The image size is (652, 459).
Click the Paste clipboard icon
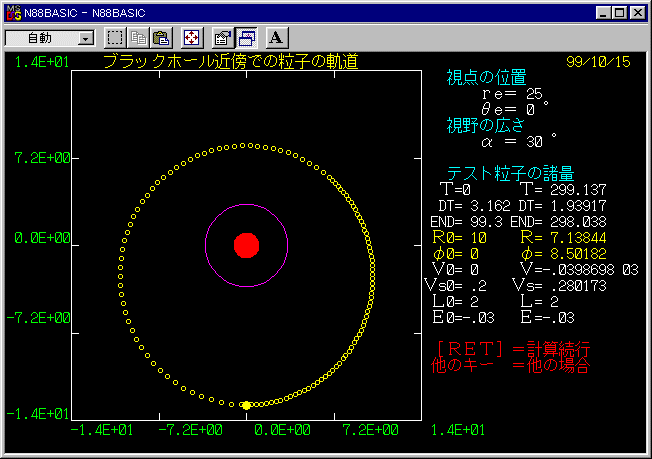tap(160, 38)
